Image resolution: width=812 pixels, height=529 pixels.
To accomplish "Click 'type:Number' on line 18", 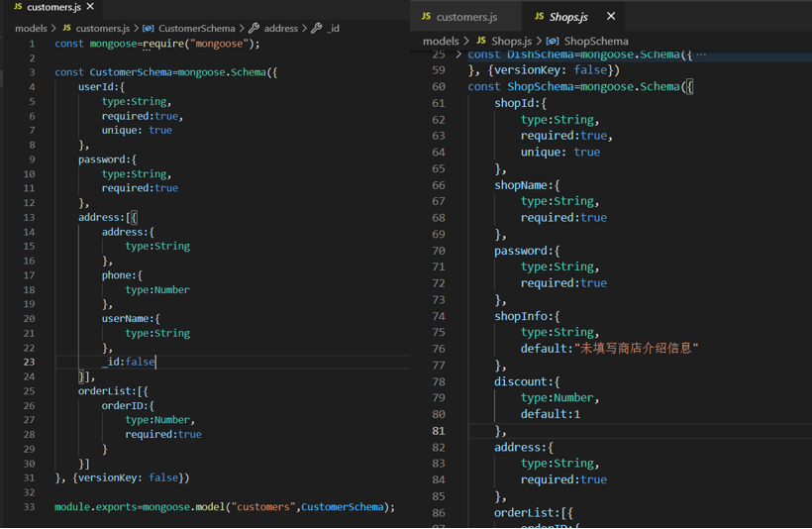I will click(157, 290).
